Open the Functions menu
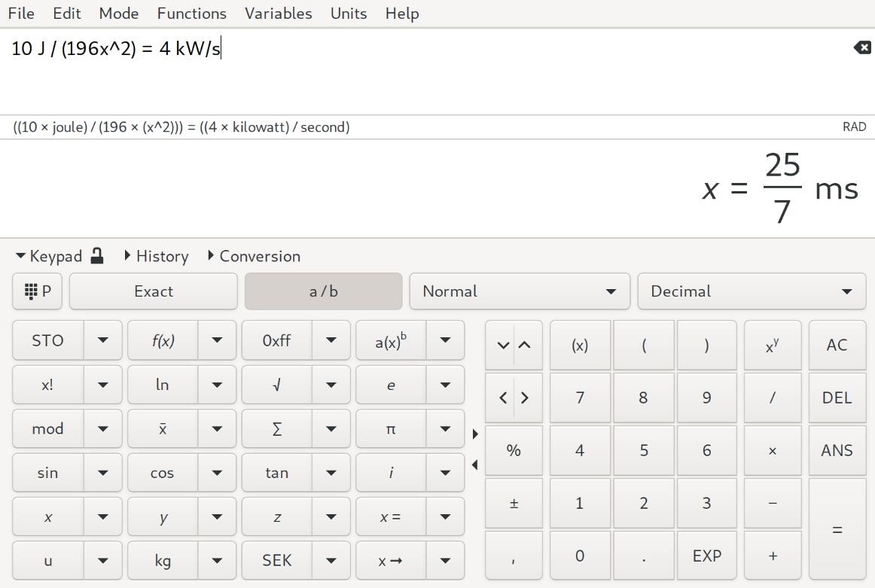This screenshot has width=875, height=588. pyautogui.click(x=192, y=14)
